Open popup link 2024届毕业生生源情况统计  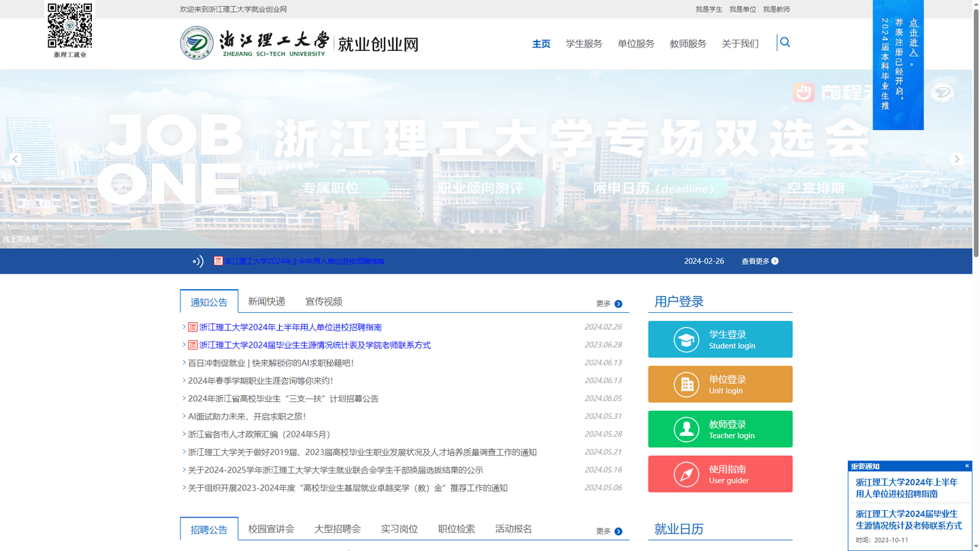coord(909,520)
